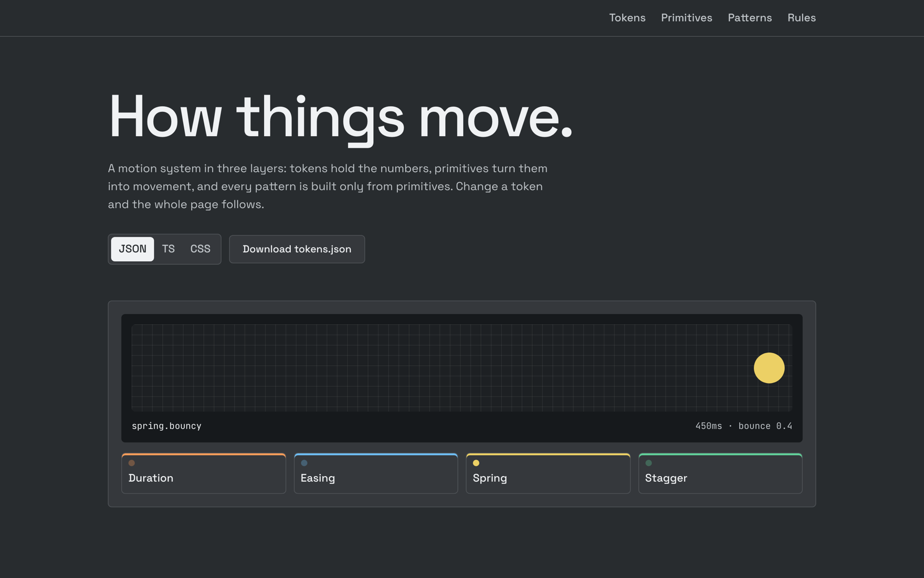Open the Tokens nav link
The width and height of the screenshot is (924, 578).
point(627,18)
